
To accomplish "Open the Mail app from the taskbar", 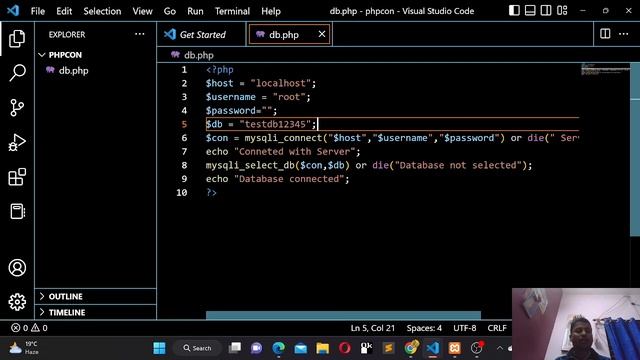I will (300, 348).
